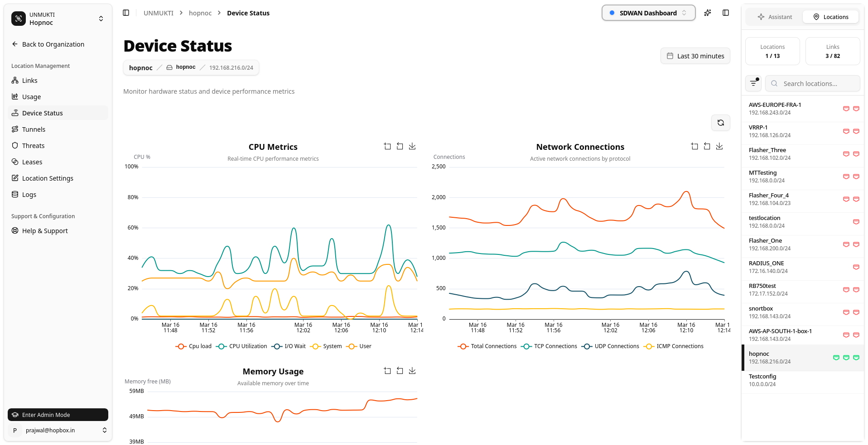The width and height of the screenshot is (868, 445).
Task: Click the Search locations field
Action: tap(812, 83)
